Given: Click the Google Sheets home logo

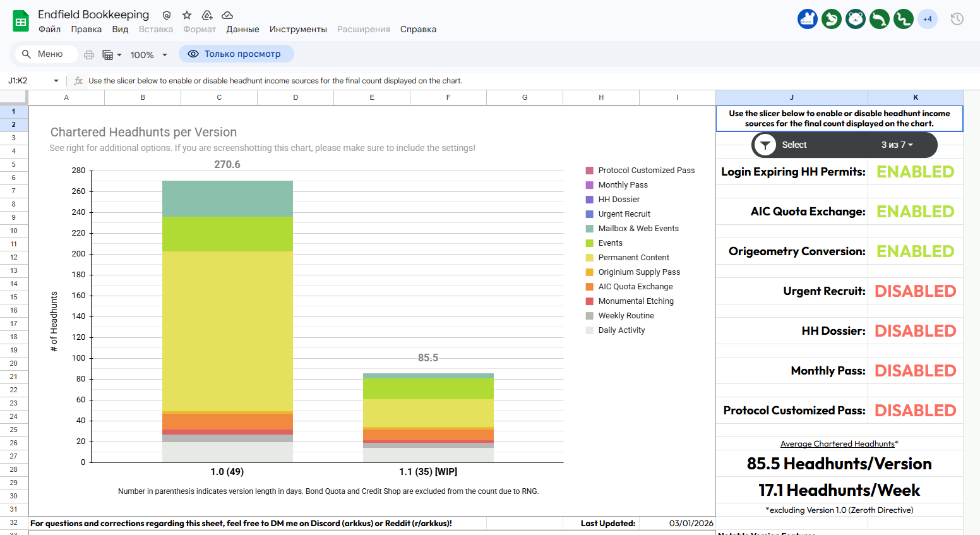Looking at the screenshot, I should [x=21, y=21].
